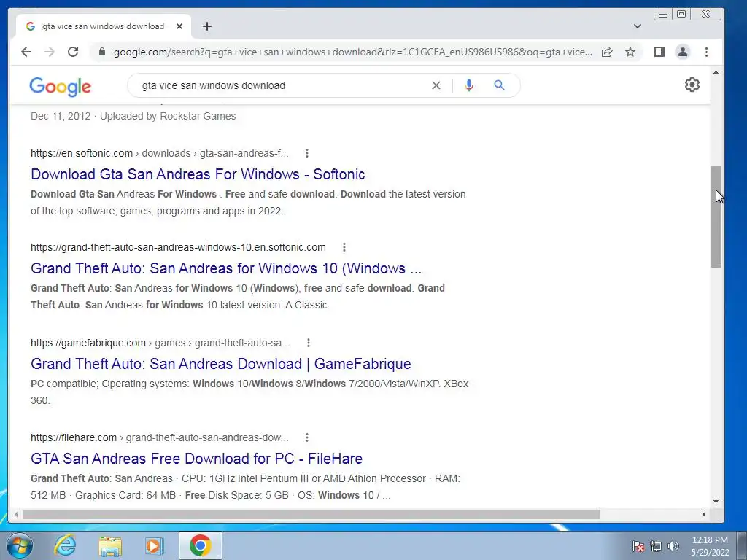The width and height of the screenshot is (747, 560).
Task: Click the en.softonic.com breadcrumb URL
Action: [x=159, y=153]
